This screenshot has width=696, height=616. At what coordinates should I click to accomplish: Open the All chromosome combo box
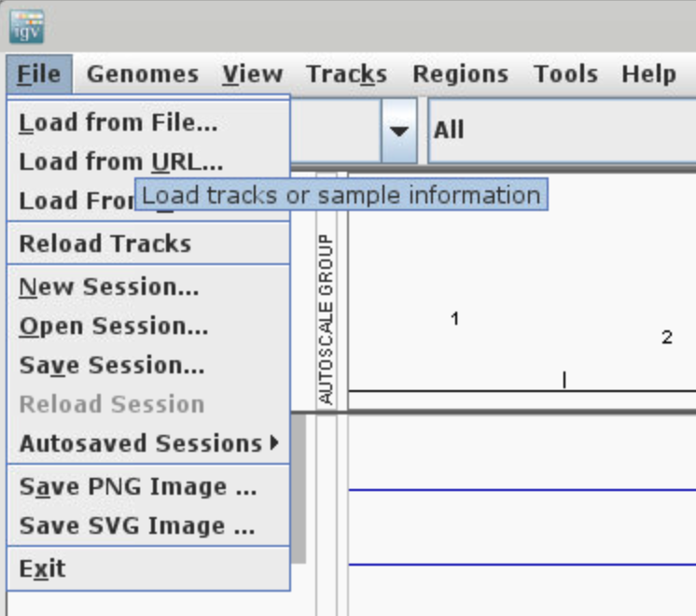[x=560, y=130]
